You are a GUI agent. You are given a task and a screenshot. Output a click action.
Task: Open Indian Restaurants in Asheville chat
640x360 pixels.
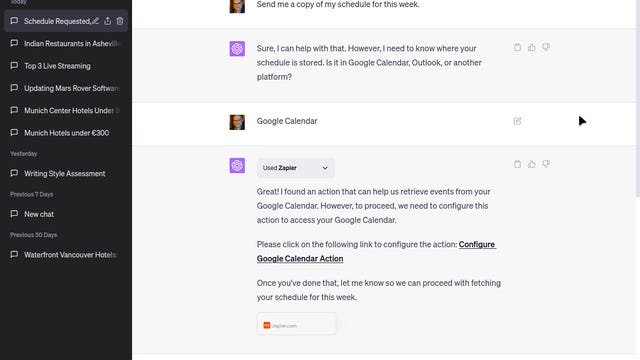tap(66, 43)
